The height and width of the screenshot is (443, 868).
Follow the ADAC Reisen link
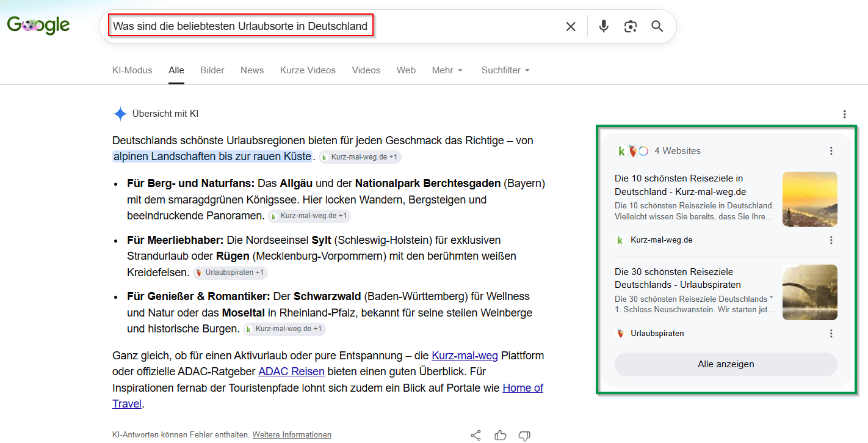[x=291, y=372]
